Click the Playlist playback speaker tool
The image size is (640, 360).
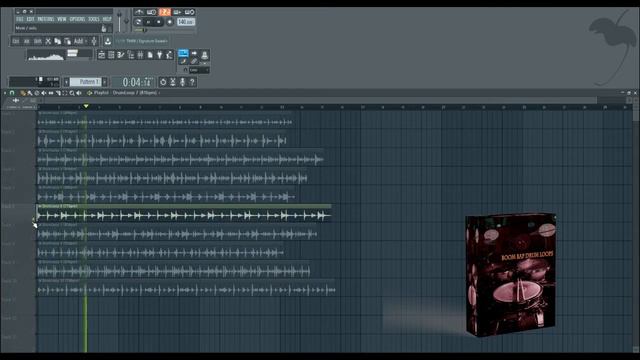[x=79, y=93]
